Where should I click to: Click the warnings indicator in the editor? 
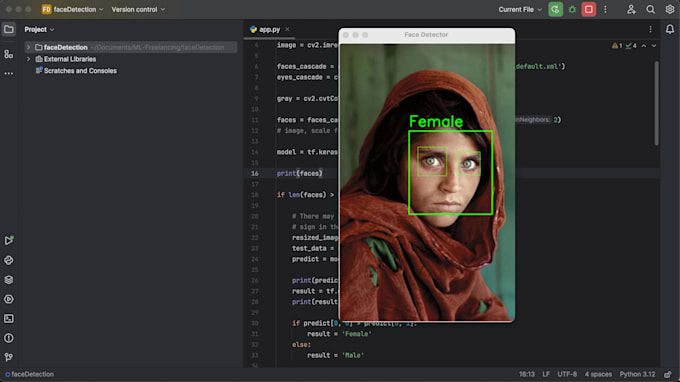[x=617, y=46]
